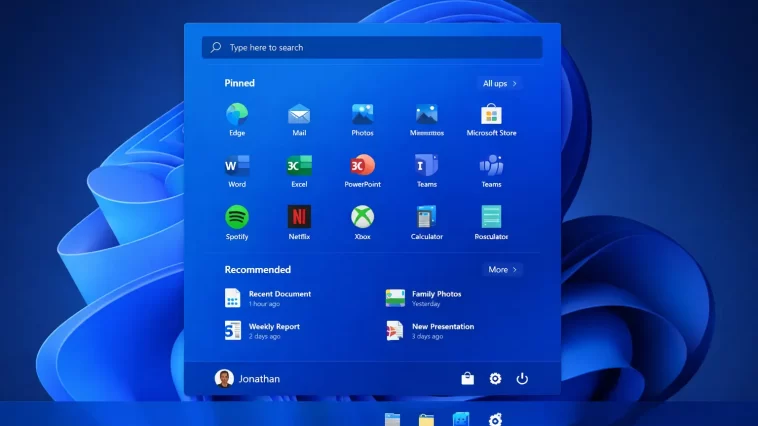Open the Mail app
This screenshot has height=426, width=758.
(x=299, y=120)
